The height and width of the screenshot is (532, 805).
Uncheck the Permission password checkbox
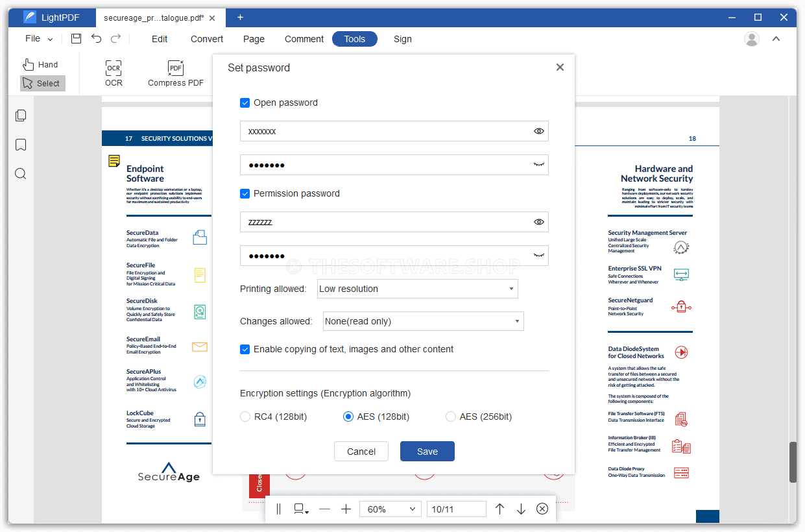click(x=245, y=193)
